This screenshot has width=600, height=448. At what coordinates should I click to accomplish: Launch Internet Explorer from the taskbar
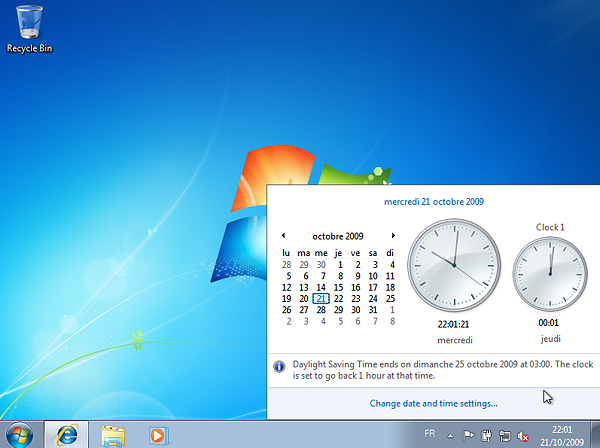(68, 434)
